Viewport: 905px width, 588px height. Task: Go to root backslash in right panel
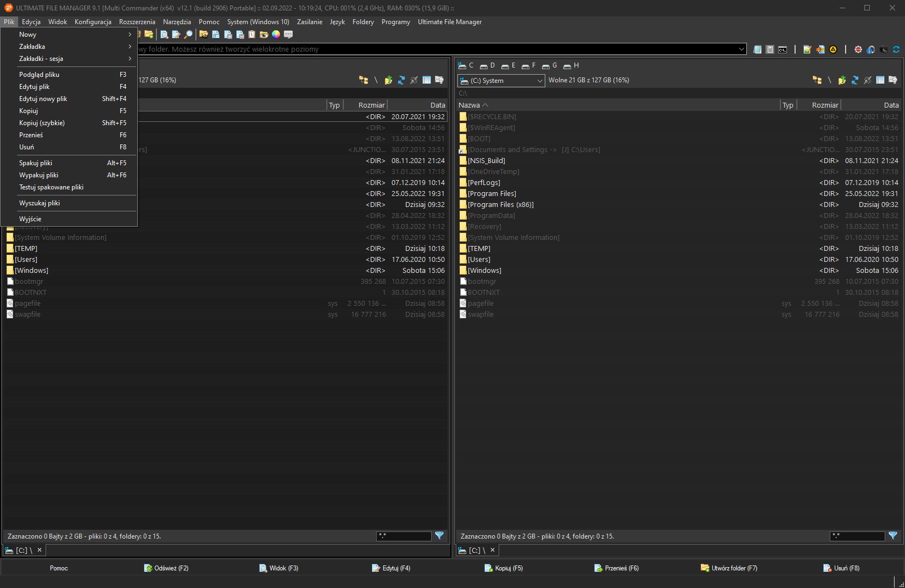pyautogui.click(x=829, y=80)
